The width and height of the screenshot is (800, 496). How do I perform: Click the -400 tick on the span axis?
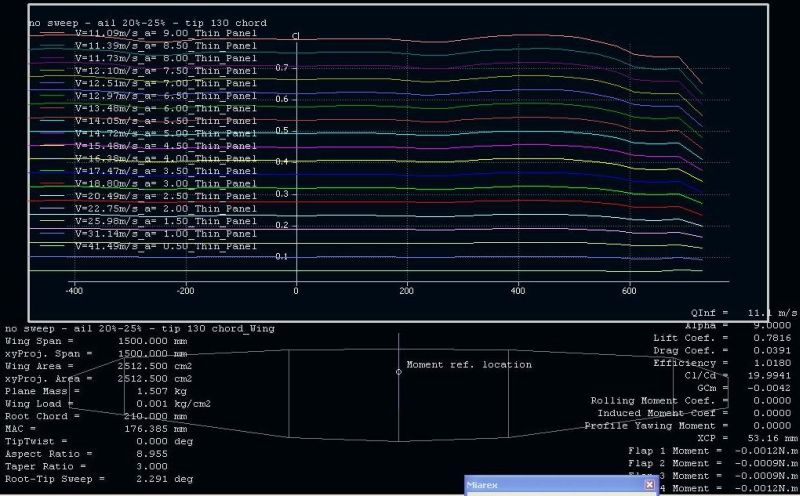[x=74, y=291]
